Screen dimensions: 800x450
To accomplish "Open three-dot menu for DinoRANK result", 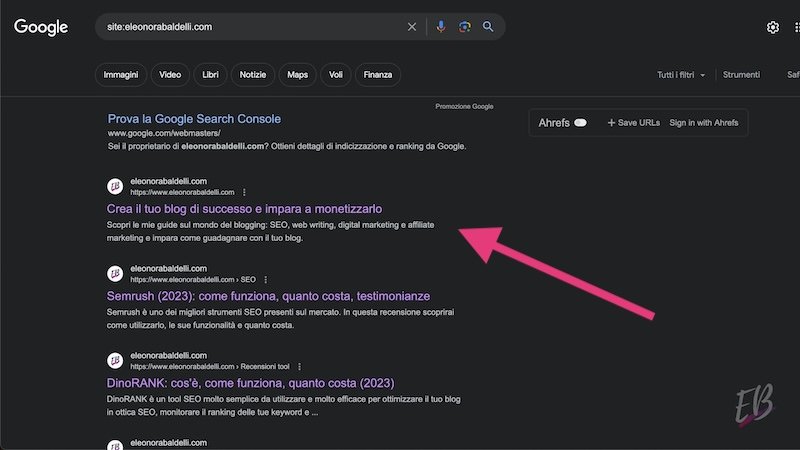I will point(299,367).
